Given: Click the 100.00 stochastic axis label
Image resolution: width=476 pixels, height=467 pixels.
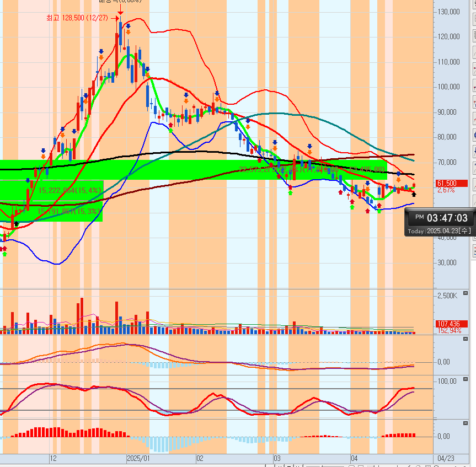Looking at the screenshot, I should [x=447, y=381].
